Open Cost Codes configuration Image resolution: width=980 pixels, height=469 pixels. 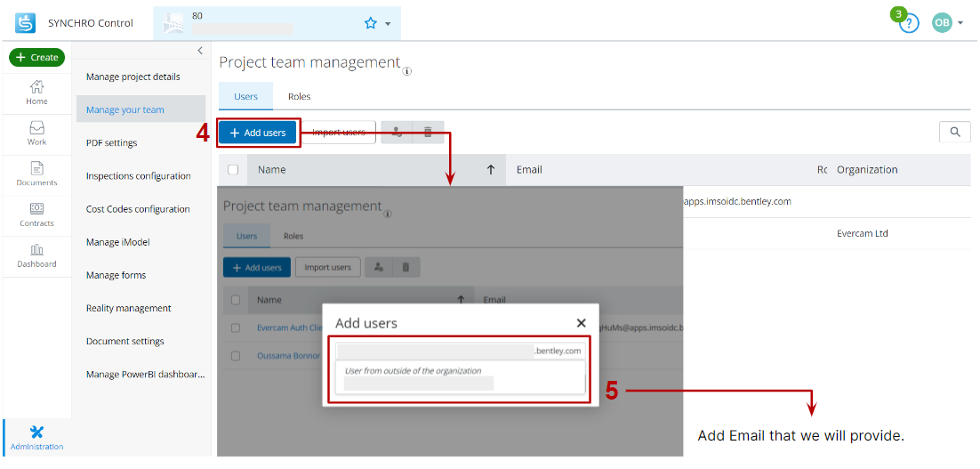(138, 209)
